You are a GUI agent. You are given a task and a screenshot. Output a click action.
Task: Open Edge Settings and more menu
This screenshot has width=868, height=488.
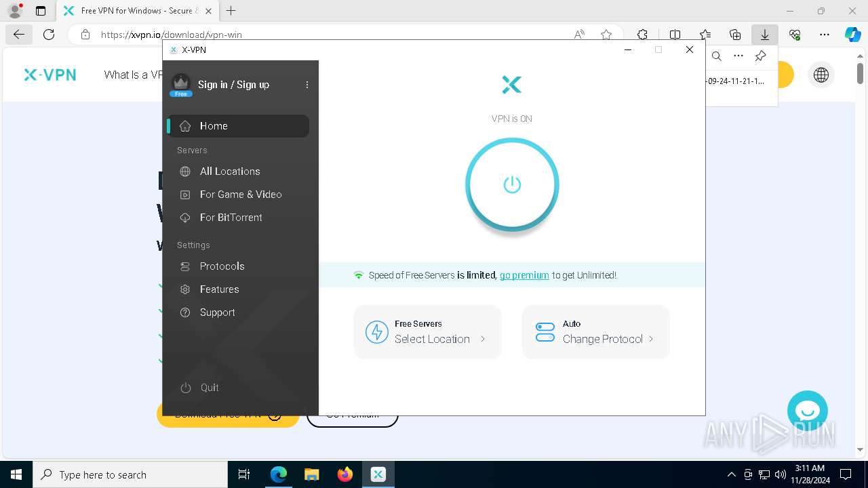pos(825,35)
